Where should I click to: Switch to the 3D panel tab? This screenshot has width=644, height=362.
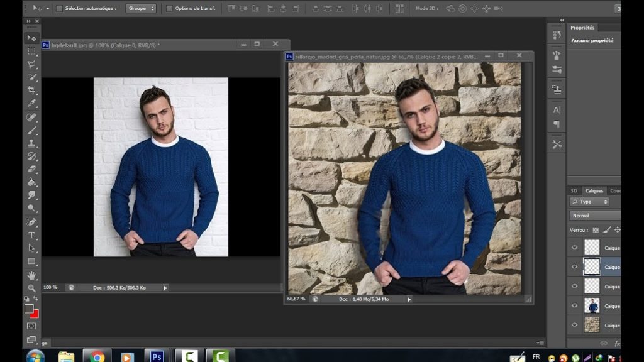click(x=574, y=191)
